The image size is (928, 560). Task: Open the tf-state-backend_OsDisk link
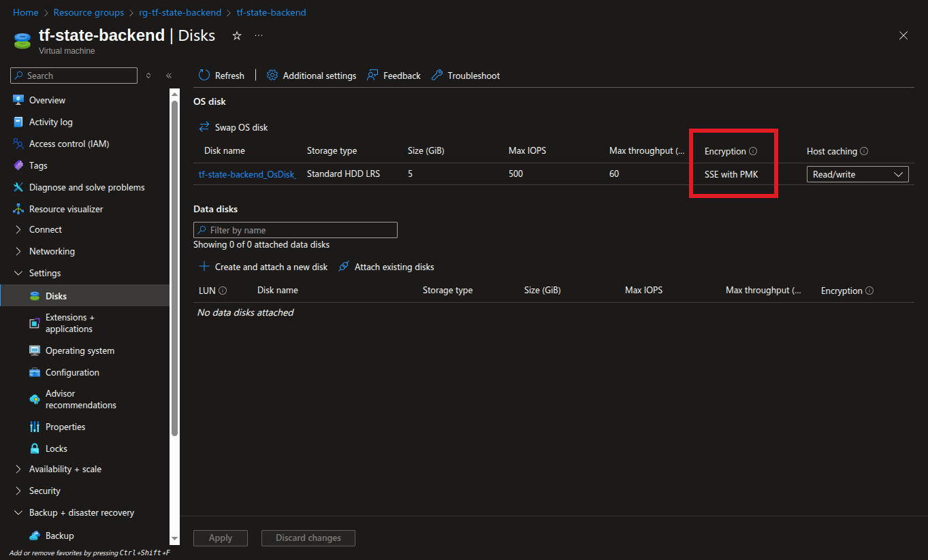click(x=247, y=174)
